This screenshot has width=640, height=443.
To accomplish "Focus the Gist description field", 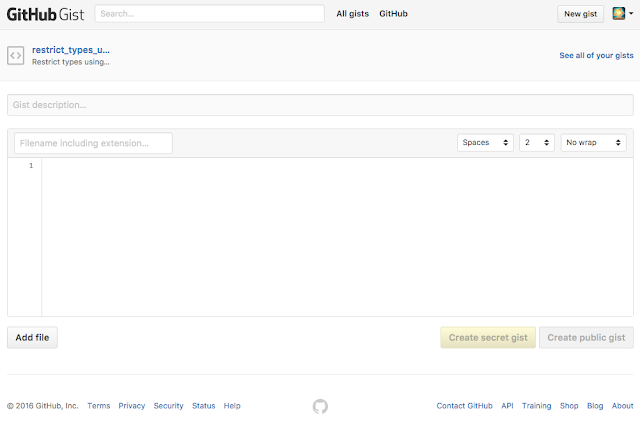I will [x=320, y=105].
